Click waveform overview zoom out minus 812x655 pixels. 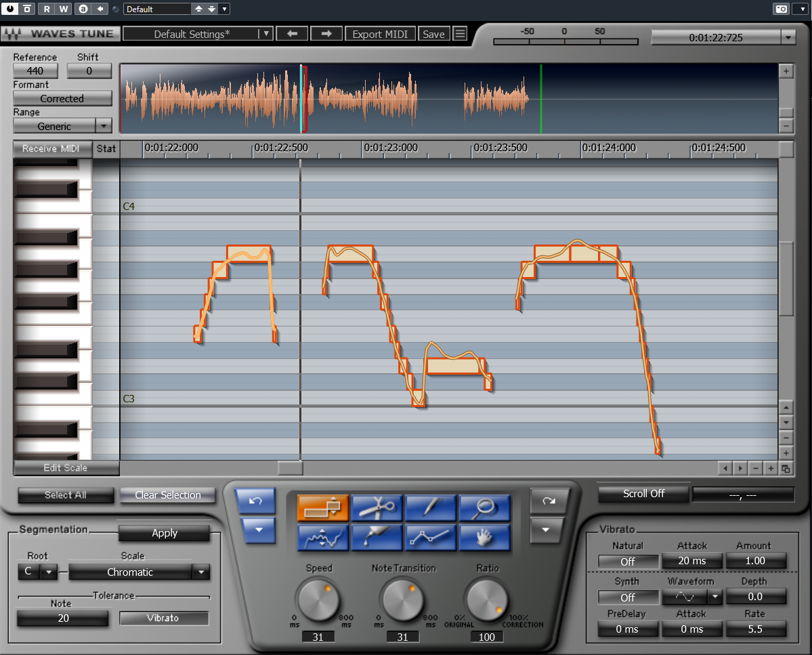pos(786,126)
